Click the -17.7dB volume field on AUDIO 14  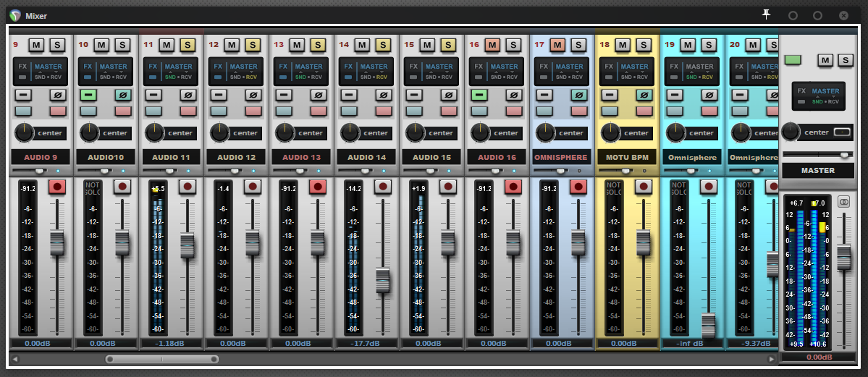366,343
